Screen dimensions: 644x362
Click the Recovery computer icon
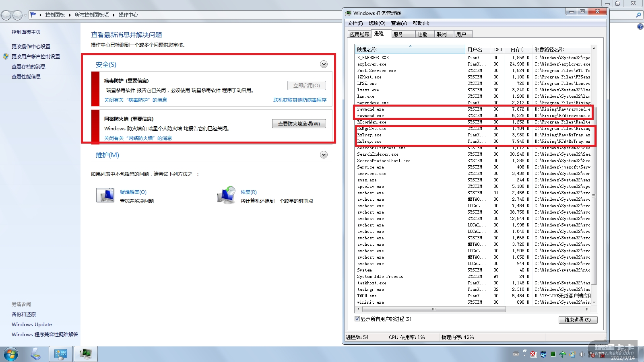226,195
